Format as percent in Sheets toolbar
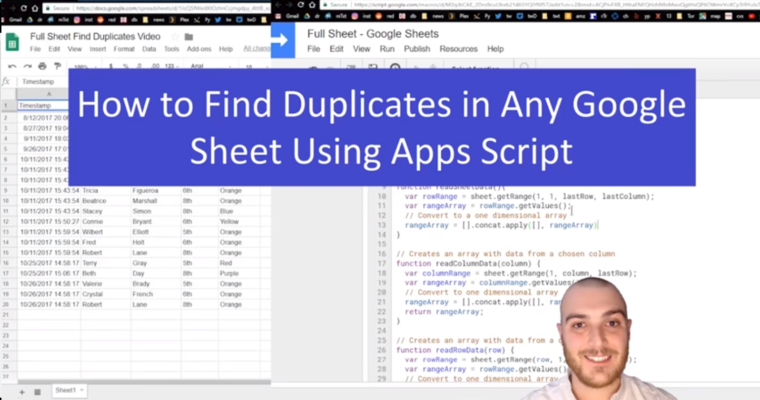 click(x=126, y=66)
